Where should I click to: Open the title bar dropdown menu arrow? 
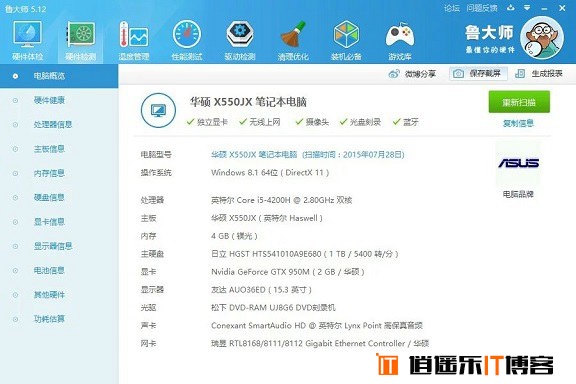coord(527,7)
